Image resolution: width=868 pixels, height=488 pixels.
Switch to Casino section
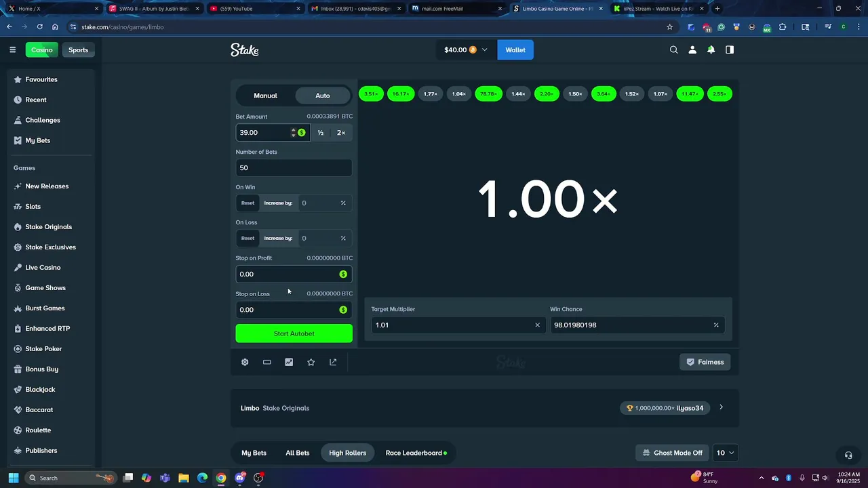[41, 49]
